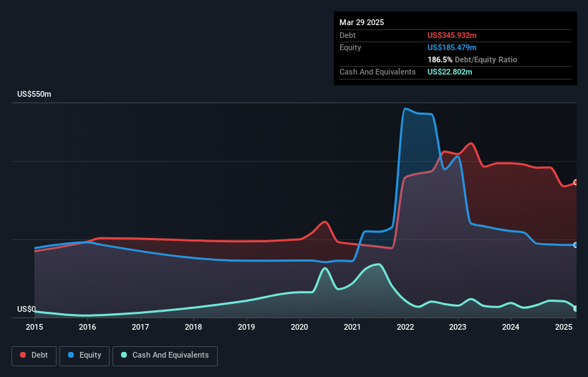Click the 2024 x-axis label
Image resolution: width=588 pixels, height=377 pixels.
pos(511,327)
